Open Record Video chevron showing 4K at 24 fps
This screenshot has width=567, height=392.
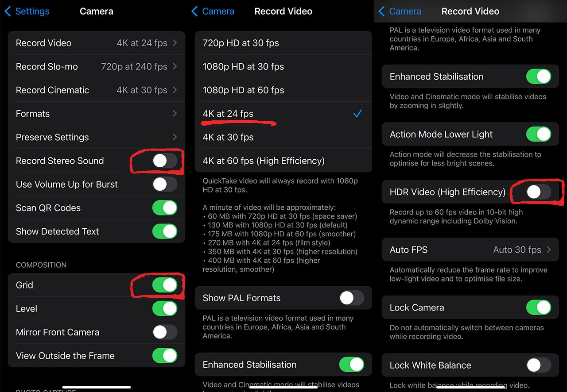pos(175,43)
